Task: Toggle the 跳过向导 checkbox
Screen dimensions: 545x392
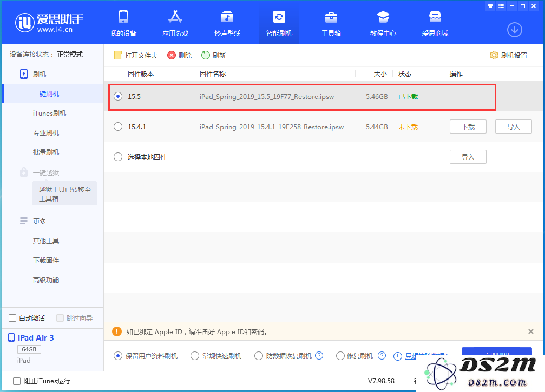Action: click(60, 318)
